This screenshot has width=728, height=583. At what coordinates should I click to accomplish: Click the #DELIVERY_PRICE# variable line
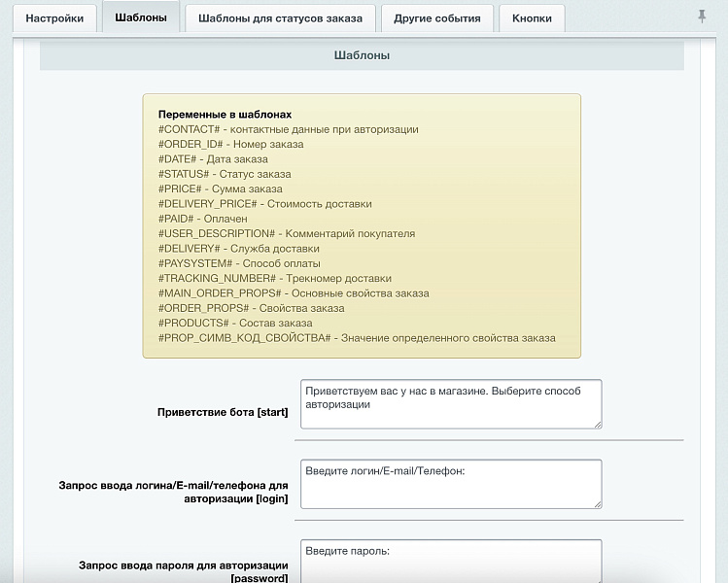[264, 204]
